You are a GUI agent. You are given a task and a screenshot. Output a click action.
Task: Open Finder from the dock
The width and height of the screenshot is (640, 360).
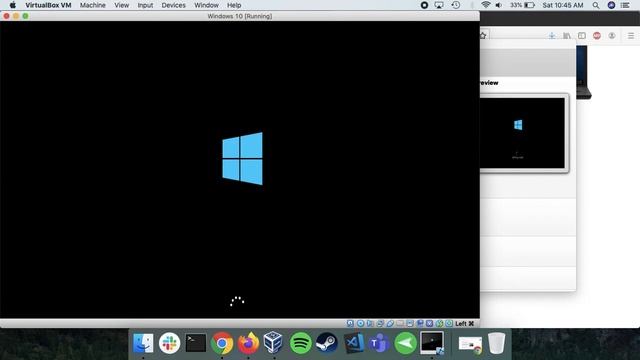(143, 343)
